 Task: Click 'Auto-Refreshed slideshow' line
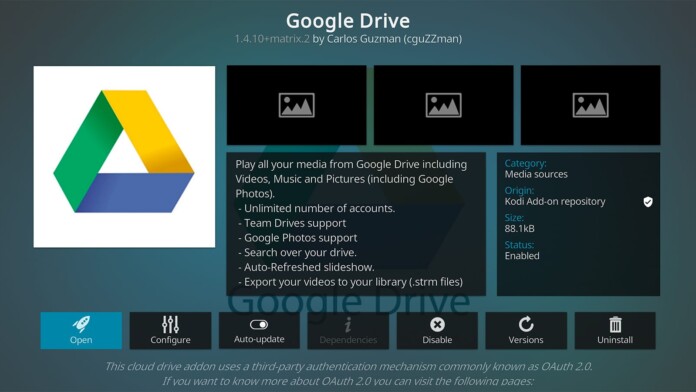(x=306, y=267)
